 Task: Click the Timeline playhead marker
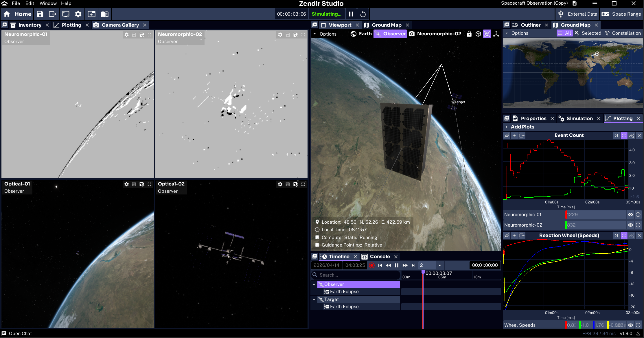click(423, 273)
